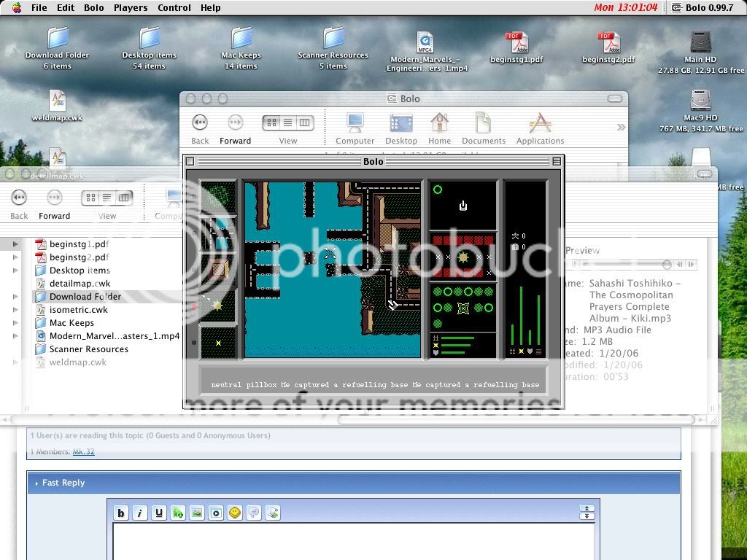
Task: Open the Players menu
Action: (130, 8)
